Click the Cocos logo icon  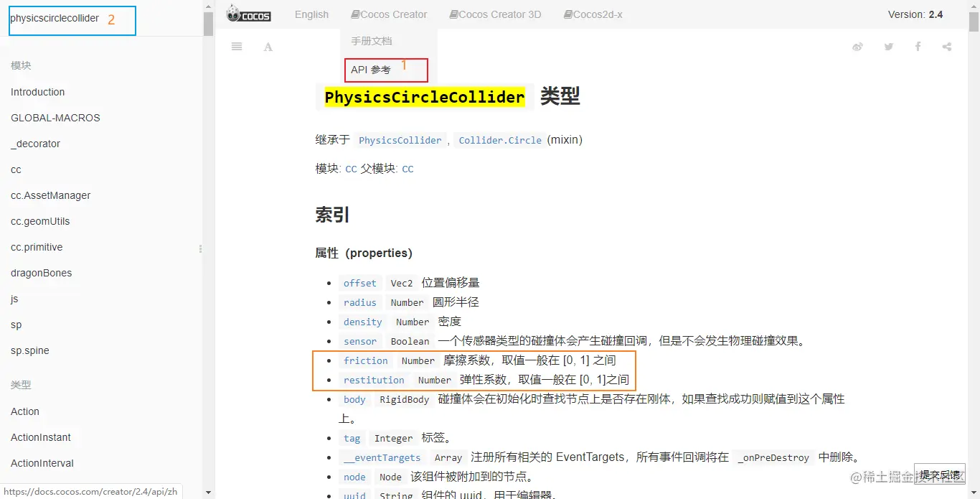point(248,14)
